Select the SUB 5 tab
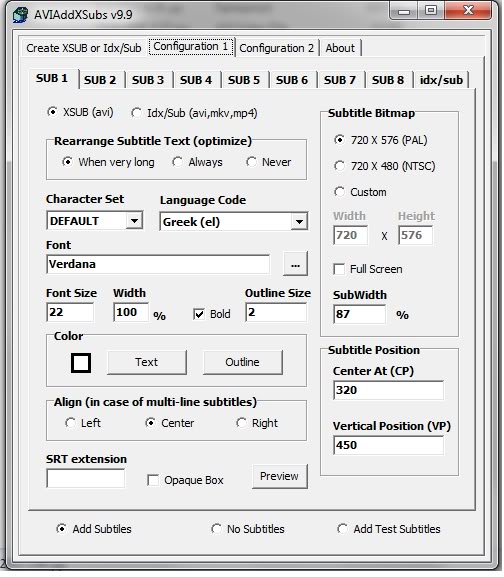 point(244,80)
